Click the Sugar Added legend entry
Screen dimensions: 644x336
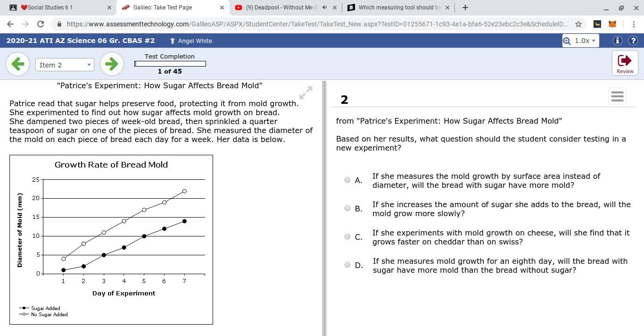(40, 308)
